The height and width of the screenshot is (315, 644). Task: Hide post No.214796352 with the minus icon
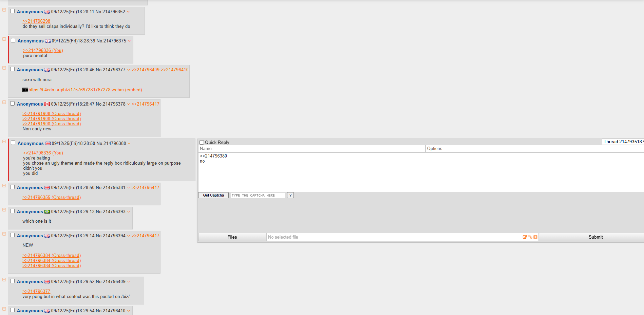click(x=4, y=10)
